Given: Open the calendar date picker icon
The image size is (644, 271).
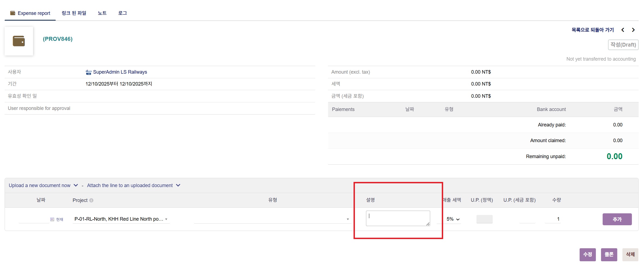Looking at the screenshot, I should tap(52, 219).
